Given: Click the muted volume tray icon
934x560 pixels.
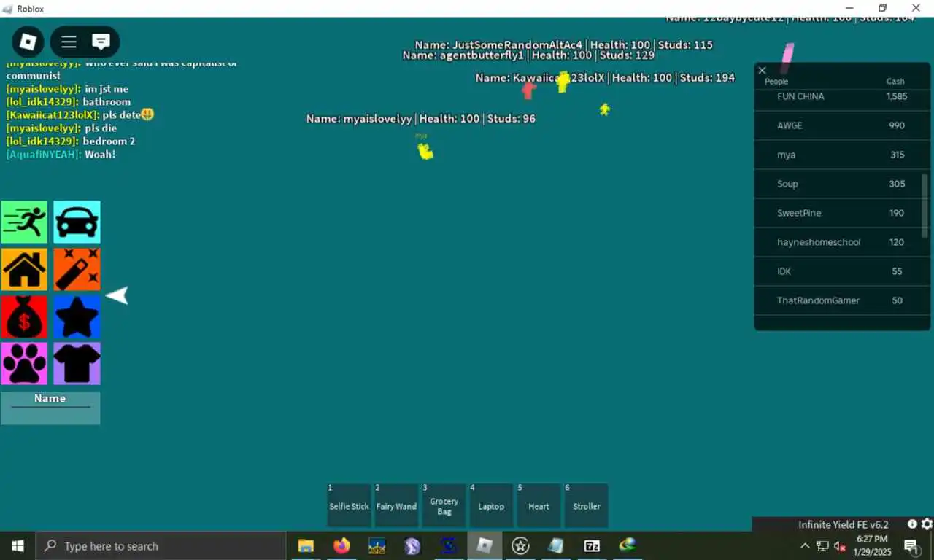Looking at the screenshot, I should click(x=840, y=545).
